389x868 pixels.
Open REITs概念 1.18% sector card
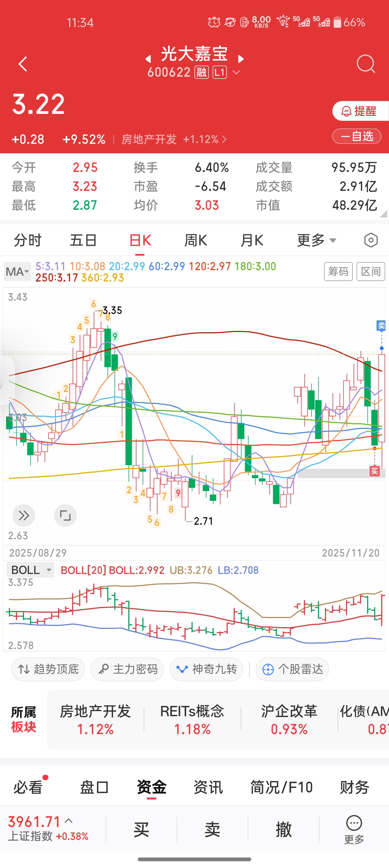[x=192, y=720]
